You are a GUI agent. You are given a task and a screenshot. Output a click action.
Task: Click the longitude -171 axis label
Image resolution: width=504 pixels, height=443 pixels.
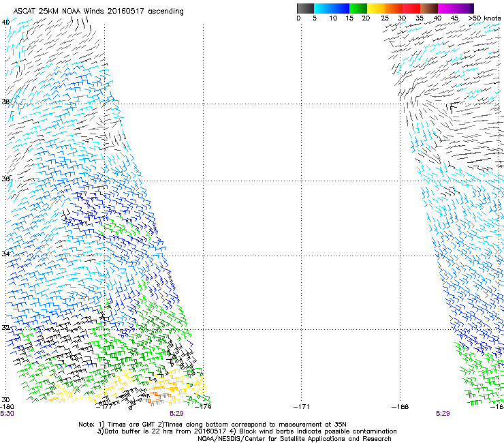[x=302, y=407]
